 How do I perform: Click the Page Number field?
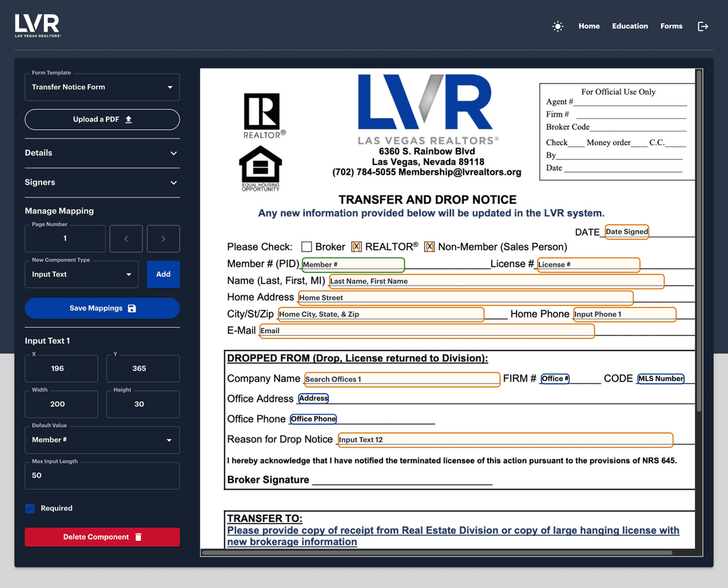point(65,238)
